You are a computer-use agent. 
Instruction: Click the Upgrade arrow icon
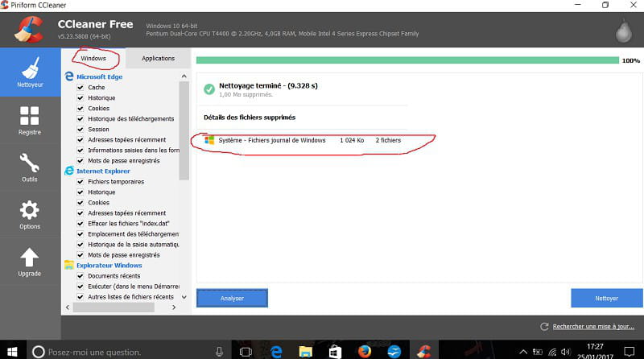pyautogui.click(x=29, y=257)
